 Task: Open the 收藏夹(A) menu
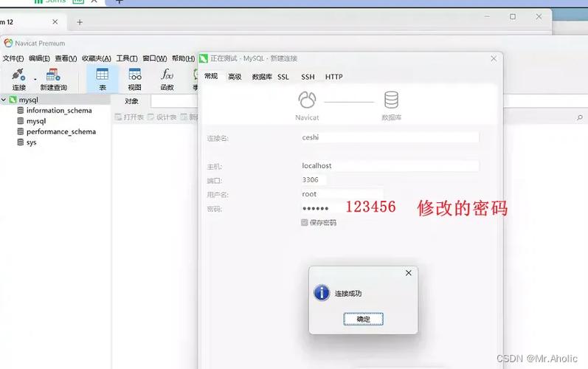97,58
